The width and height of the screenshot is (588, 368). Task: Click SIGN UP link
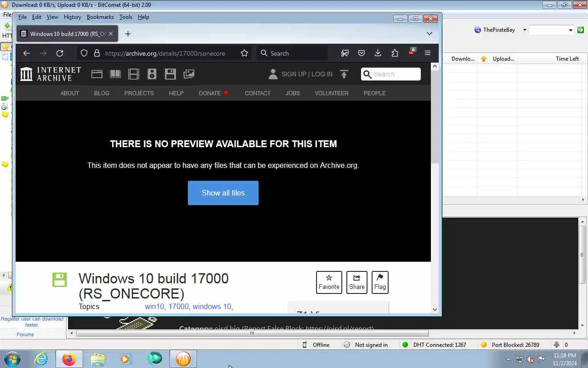(x=294, y=74)
